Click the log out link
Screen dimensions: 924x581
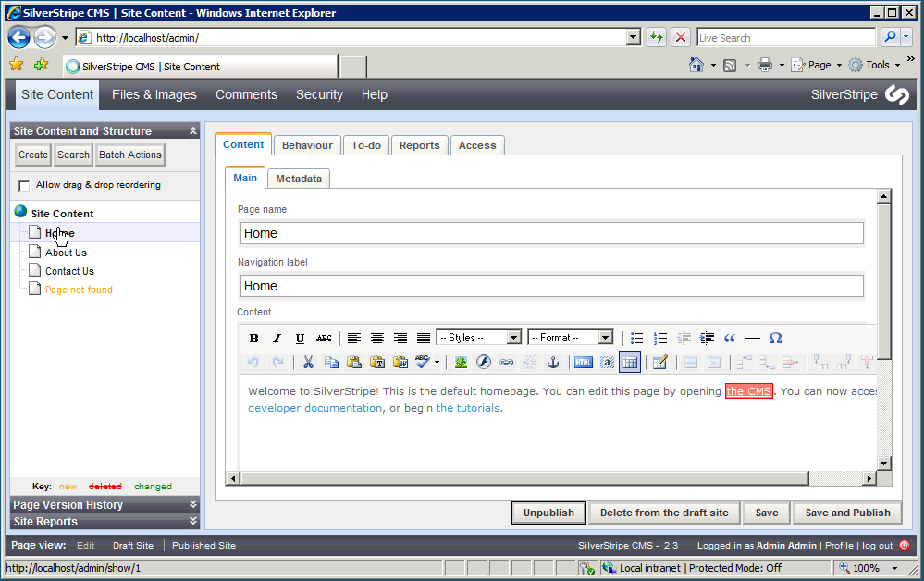(x=878, y=546)
